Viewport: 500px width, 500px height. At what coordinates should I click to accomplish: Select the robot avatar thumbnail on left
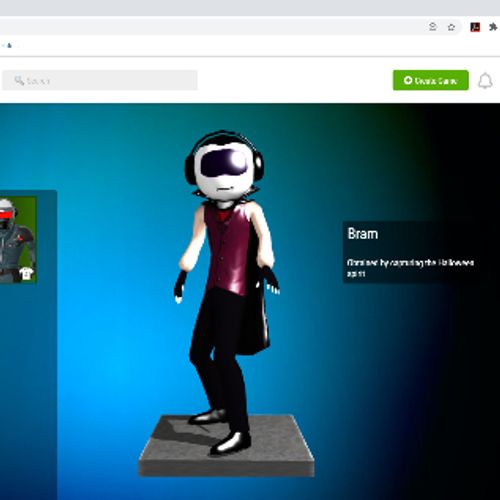pos(18,240)
